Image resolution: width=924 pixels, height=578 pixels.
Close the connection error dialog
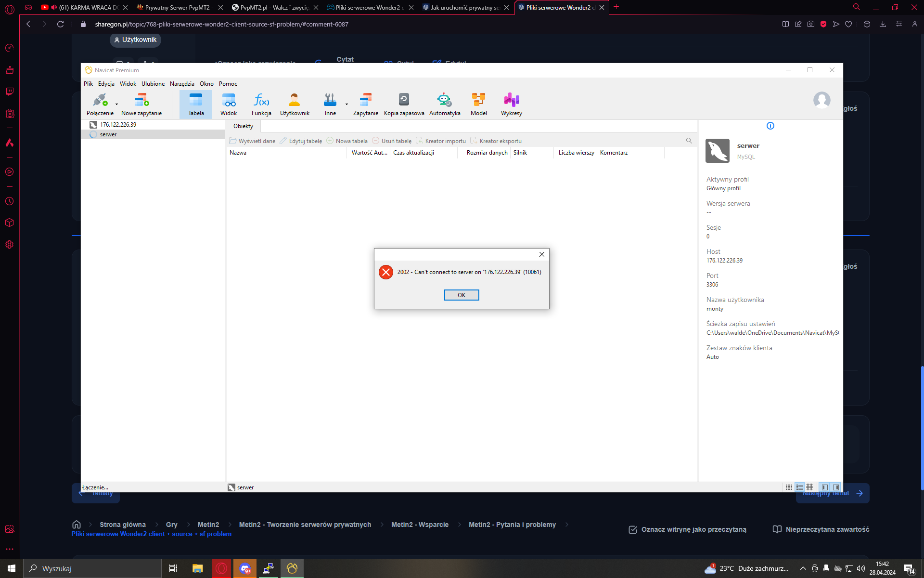[541, 254]
